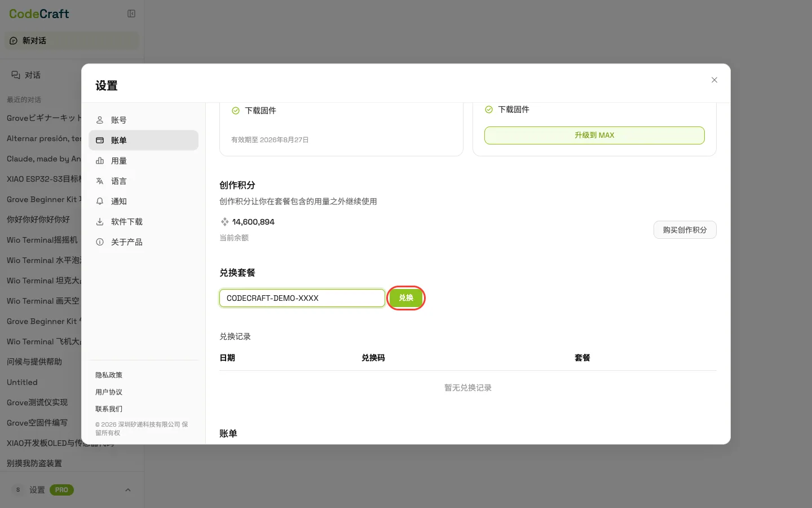Click the right 下载固件 check icon
Screen dimensions: 812x508
click(489, 110)
